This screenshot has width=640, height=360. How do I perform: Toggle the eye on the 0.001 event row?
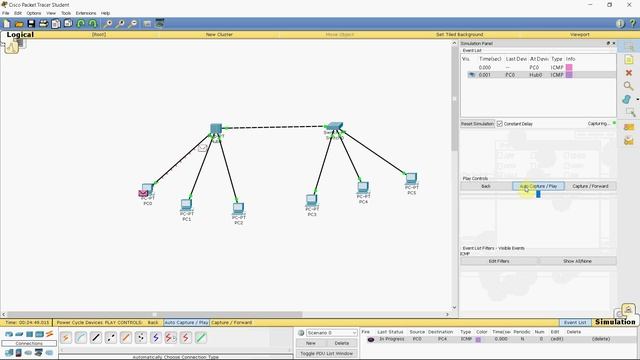click(x=472, y=75)
